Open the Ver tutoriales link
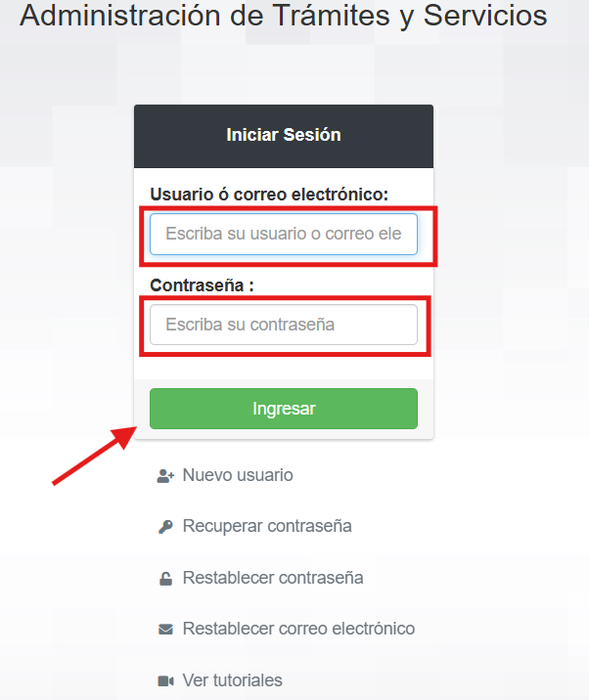589x700 pixels. pyautogui.click(x=232, y=680)
